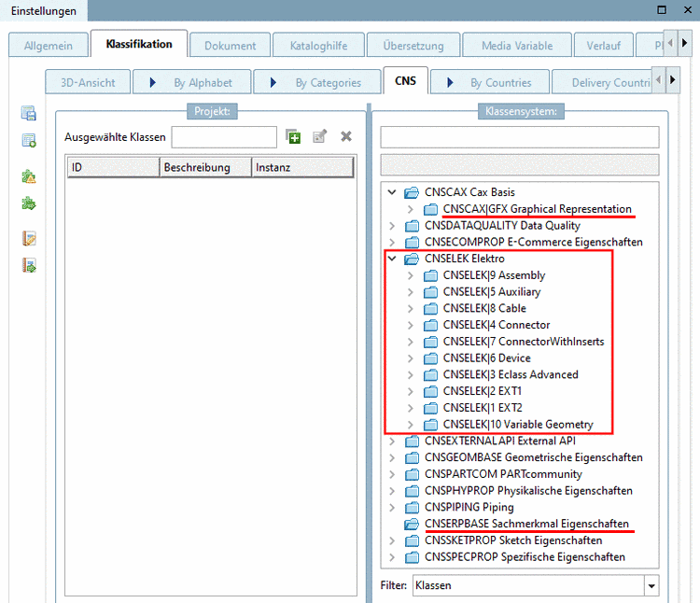The width and height of the screenshot is (700, 603).
Task: Select the By Countries sub-tab
Action: 490,82
